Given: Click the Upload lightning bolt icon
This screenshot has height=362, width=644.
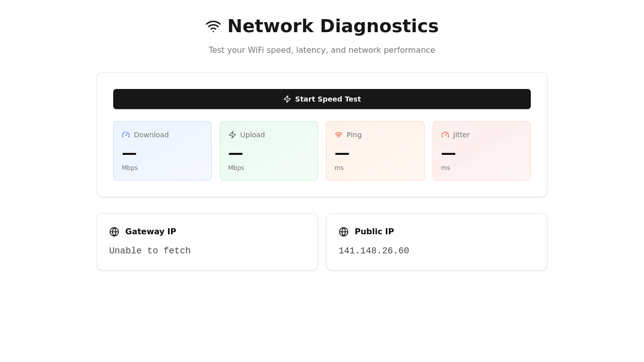Looking at the screenshot, I should click(232, 134).
